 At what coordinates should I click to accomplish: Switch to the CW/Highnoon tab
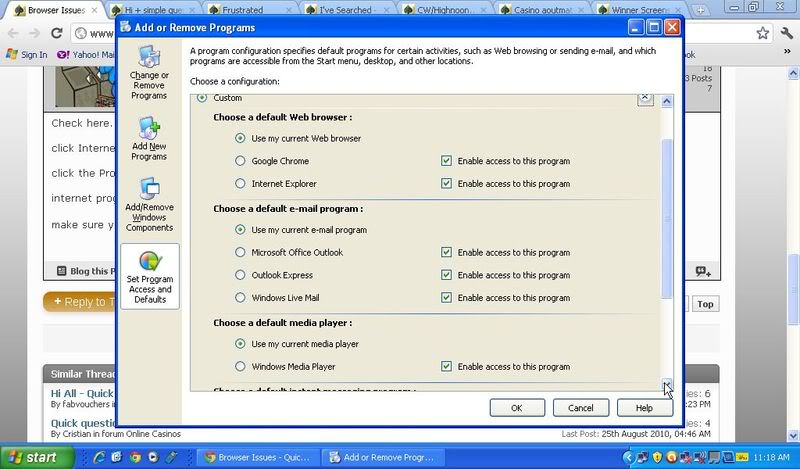coord(444,10)
